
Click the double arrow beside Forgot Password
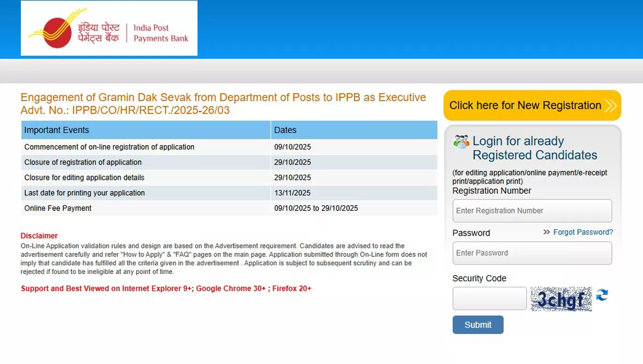pyautogui.click(x=547, y=232)
